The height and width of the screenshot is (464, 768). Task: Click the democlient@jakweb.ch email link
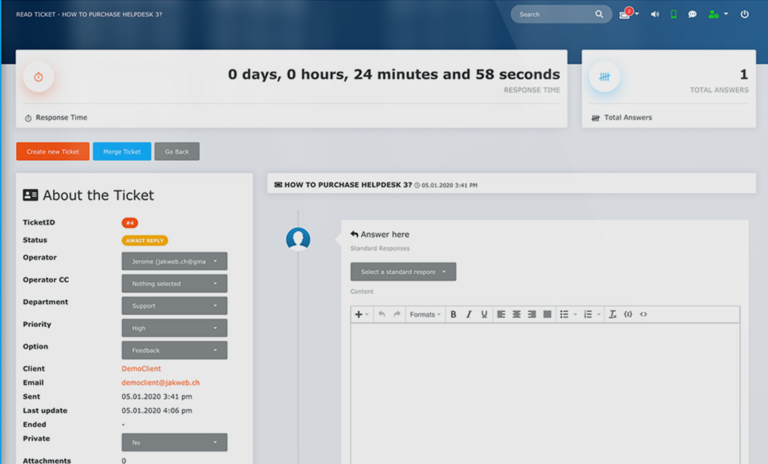click(x=161, y=383)
